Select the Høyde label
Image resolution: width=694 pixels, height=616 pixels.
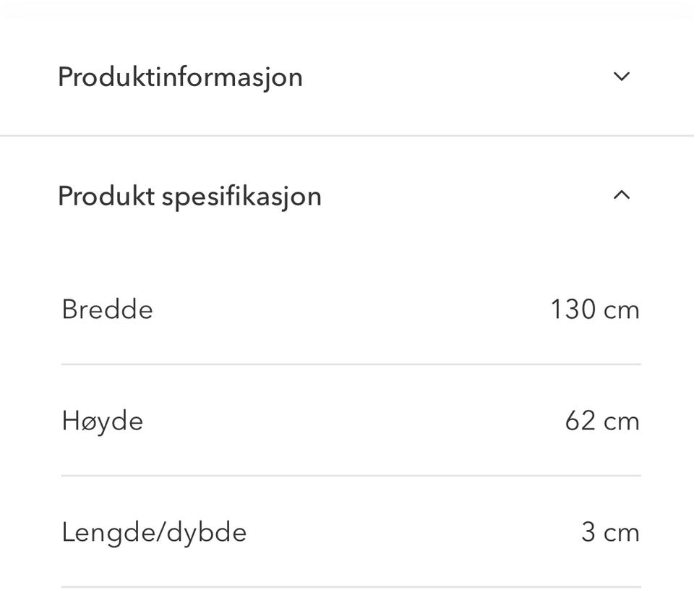point(102,421)
